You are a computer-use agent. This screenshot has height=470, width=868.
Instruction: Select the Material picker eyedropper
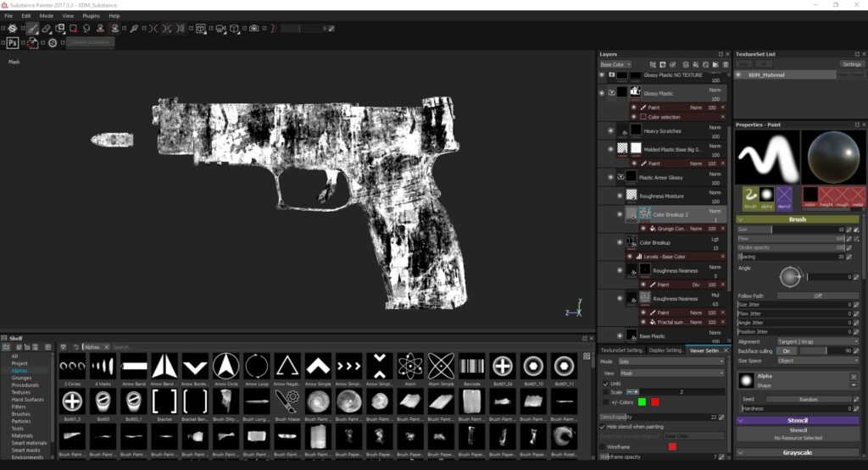point(133,28)
